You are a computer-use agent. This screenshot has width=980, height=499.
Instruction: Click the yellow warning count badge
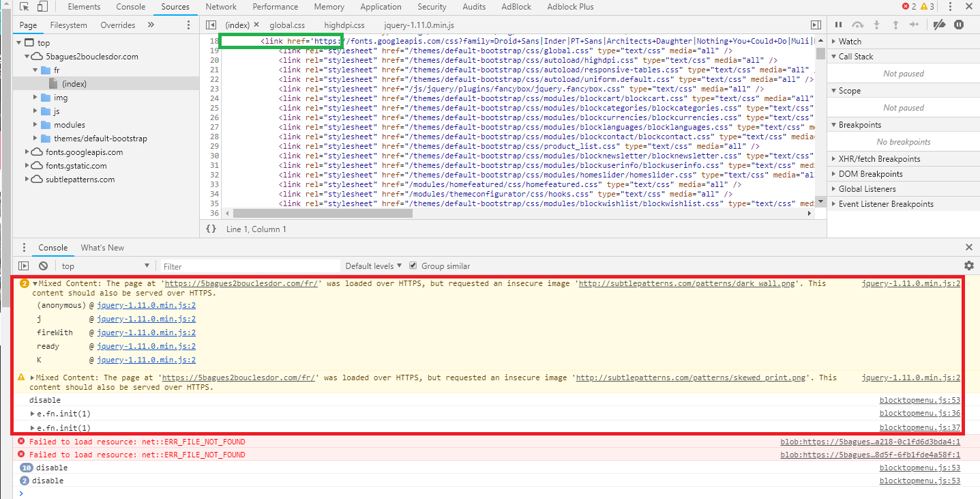(x=927, y=7)
